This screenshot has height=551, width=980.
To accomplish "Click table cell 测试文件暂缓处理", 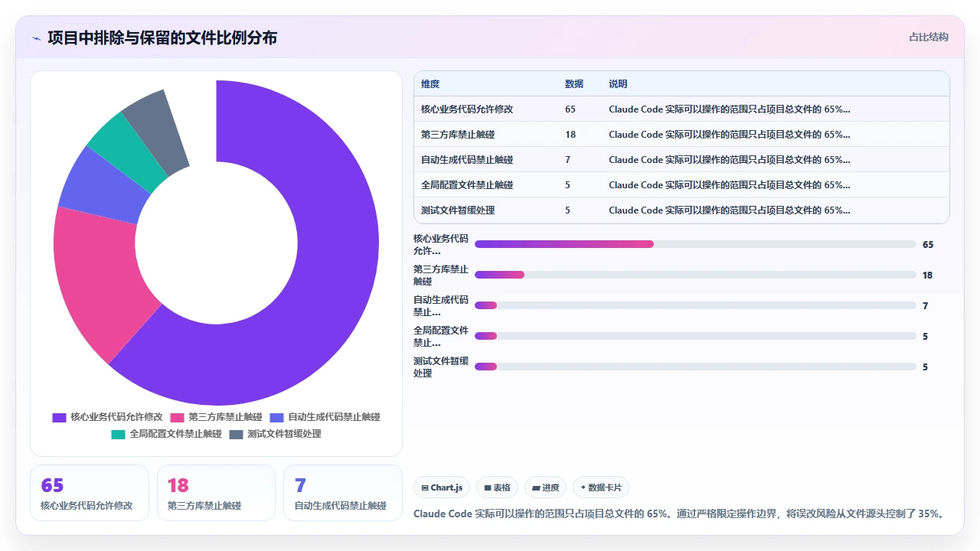I will tap(458, 210).
